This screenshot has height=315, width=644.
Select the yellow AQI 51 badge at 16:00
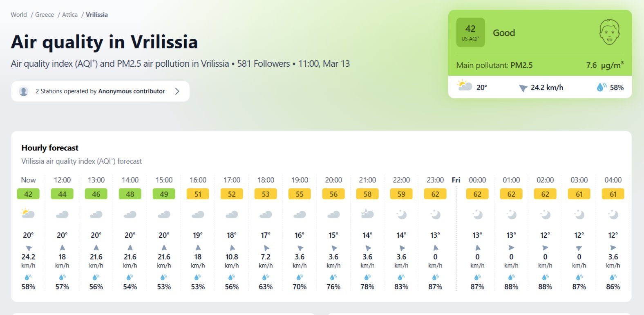(x=198, y=194)
